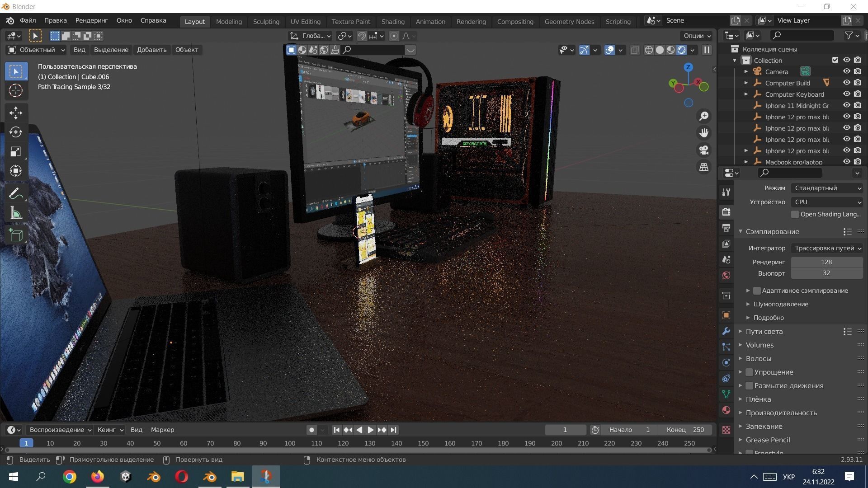Open the Добавить menu in the viewport header
The image size is (868, 488).
(151, 50)
